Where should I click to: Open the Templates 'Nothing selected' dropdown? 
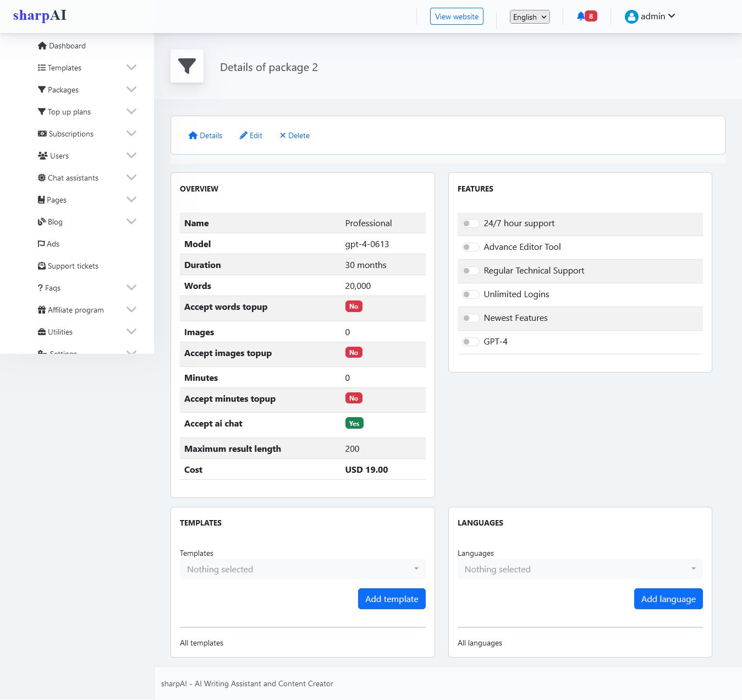point(303,569)
